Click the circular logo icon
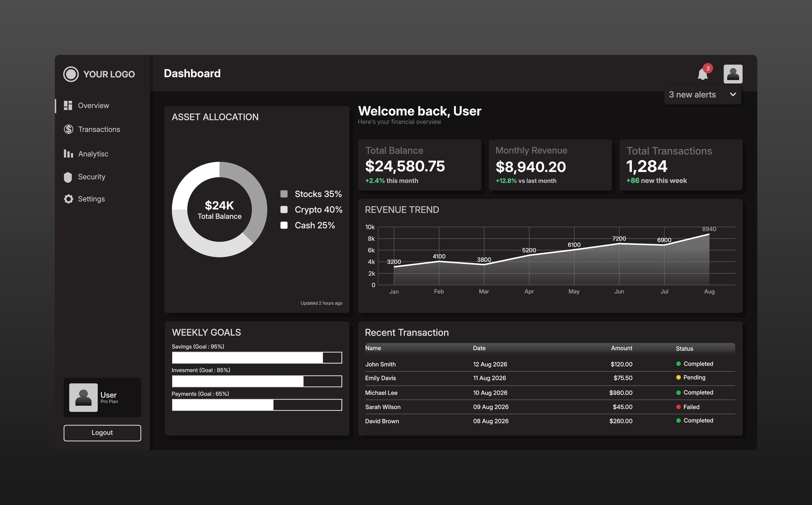This screenshot has height=505, width=812. point(71,74)
